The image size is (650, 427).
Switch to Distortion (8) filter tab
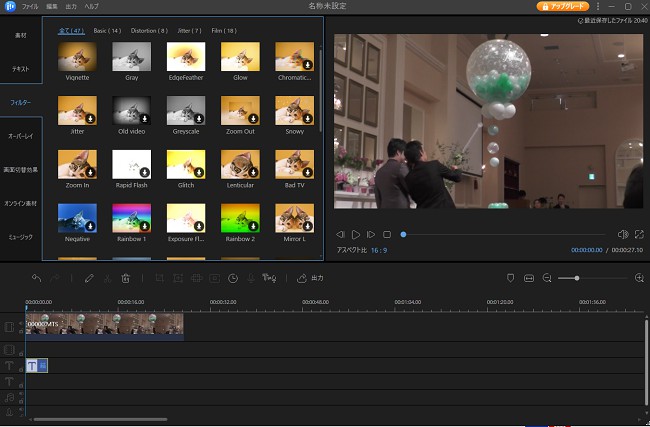coord(149,31)
